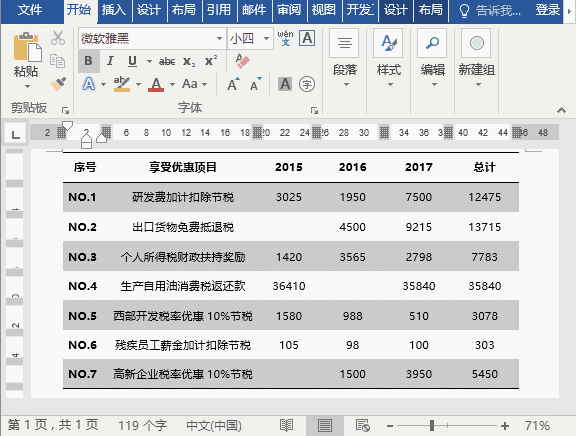Screen dimensions: 576x436
Task: Decrease font size with shrink A
Action: tap(256, 84)
